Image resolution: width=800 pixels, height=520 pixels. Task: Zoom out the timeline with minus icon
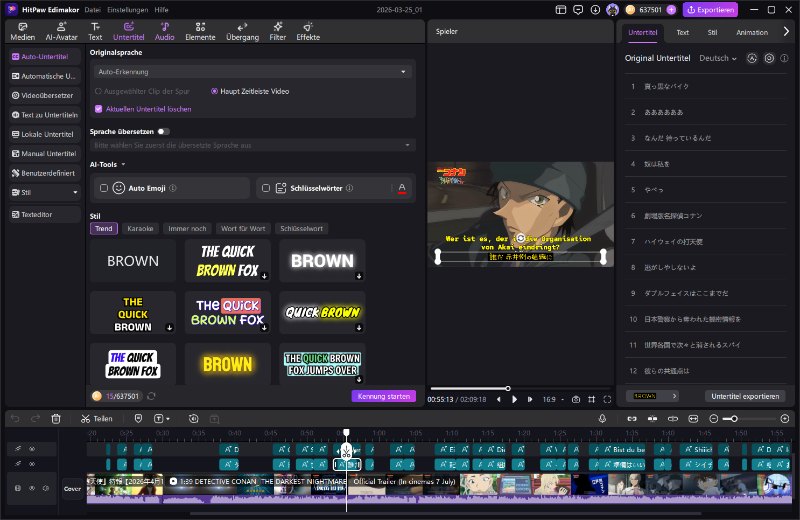click(714, 418)
